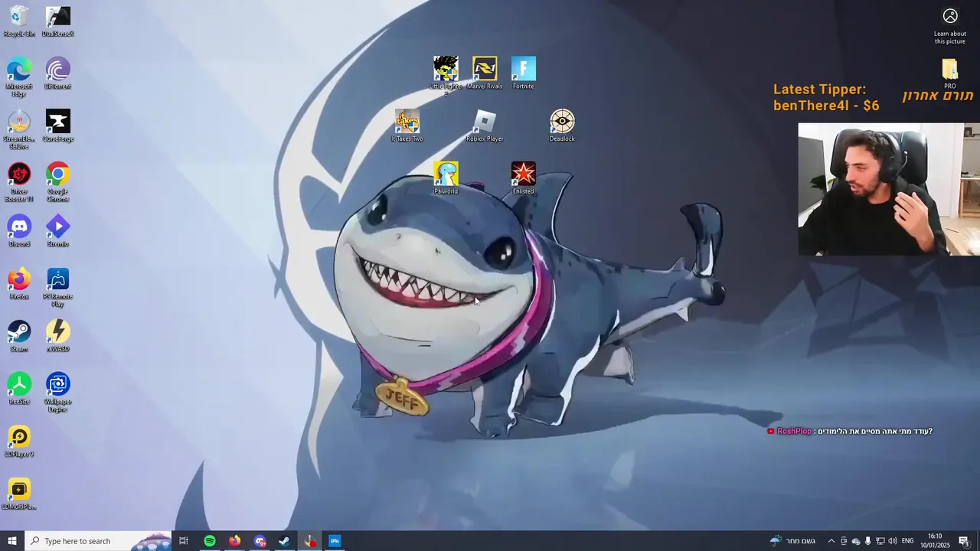Select the Stremio desktop icon
Viewport: 980px width, 551px height.
click(58, 231)
